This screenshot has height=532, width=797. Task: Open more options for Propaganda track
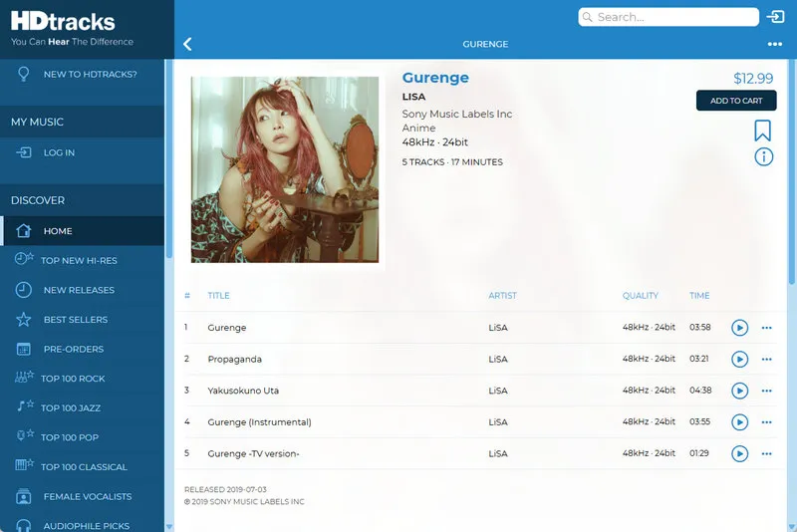click(766, 360)
